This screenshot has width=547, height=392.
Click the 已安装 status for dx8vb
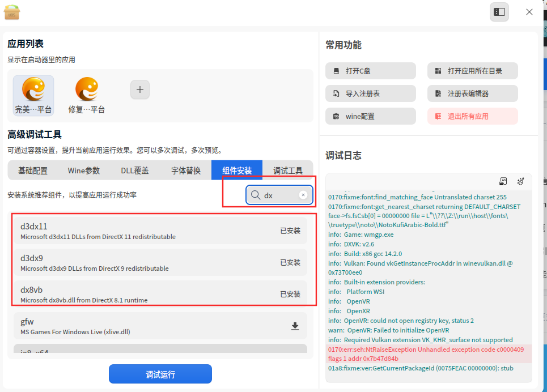pyautogui.click(x=290, y=295)
